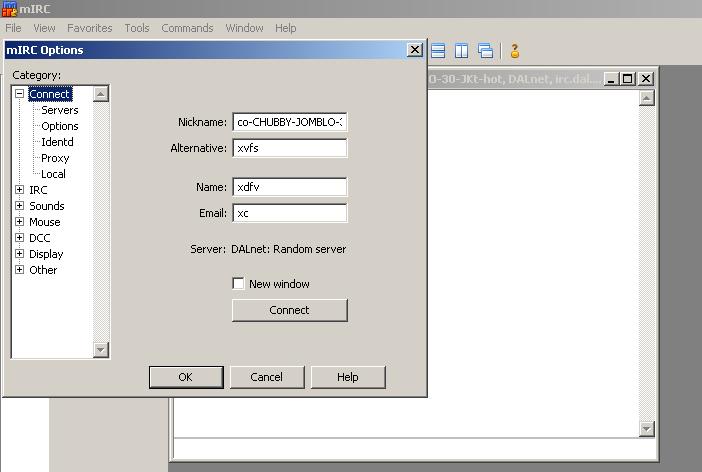This screenshot has width=702, height=472.
Task: Click status window scroll up arrow
Action: pyautogui.click(x=646, y=98)
